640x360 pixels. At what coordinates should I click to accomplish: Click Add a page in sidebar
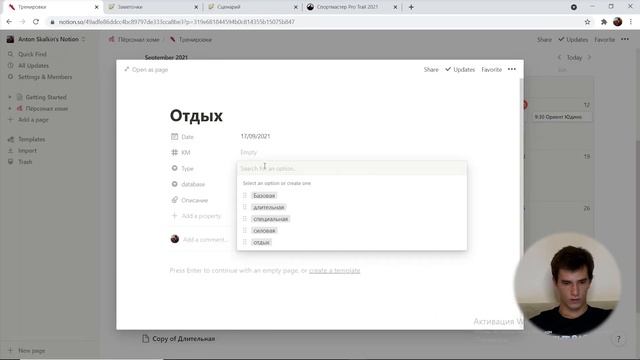(33, 120)
